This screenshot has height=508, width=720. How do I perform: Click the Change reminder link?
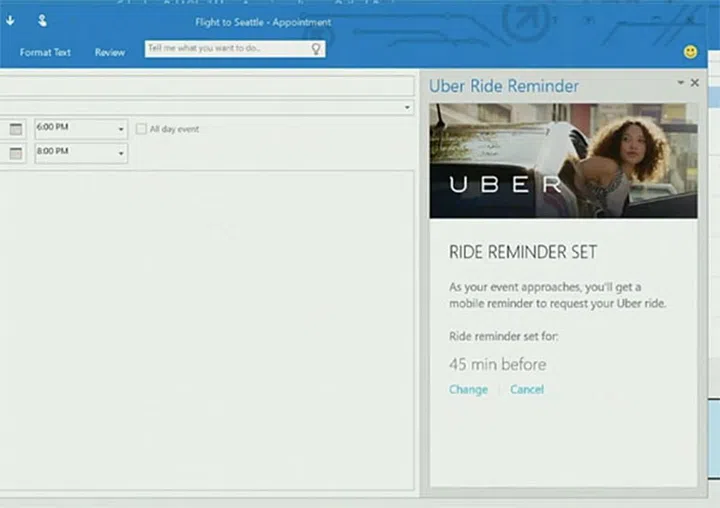468,389
